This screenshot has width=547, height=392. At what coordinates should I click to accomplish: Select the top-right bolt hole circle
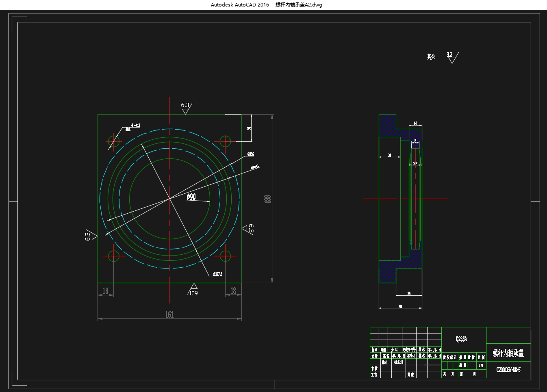[x=225, y=141]
